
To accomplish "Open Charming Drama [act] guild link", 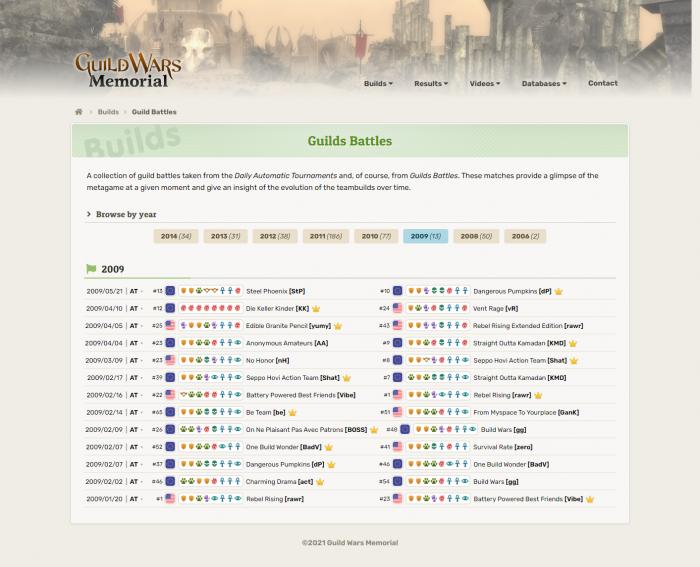I will point(279,482).
